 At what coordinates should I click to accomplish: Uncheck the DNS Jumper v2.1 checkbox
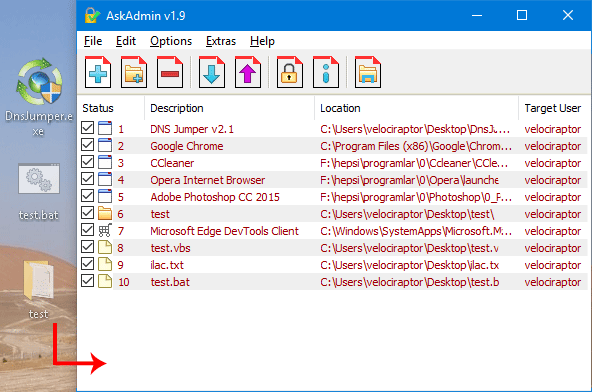(x=88, y=128)
